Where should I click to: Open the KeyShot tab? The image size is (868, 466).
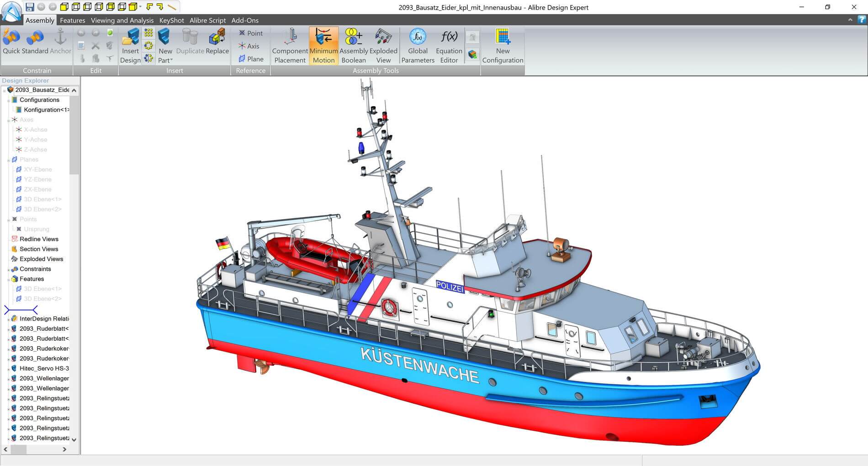pyautogui.click(x=171, y=20)
